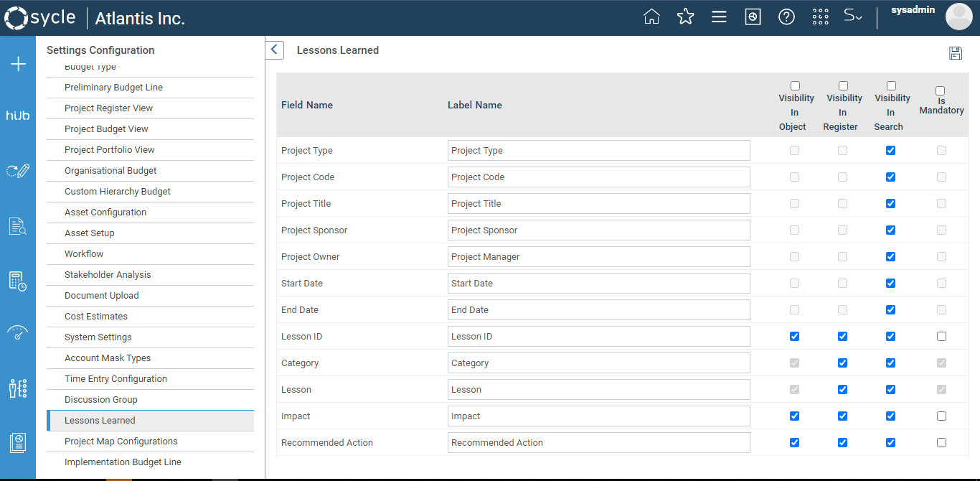This screenshot has width=980, height=481.
Task: Collapse settings panel with back chevron
Action: point(275,50)
